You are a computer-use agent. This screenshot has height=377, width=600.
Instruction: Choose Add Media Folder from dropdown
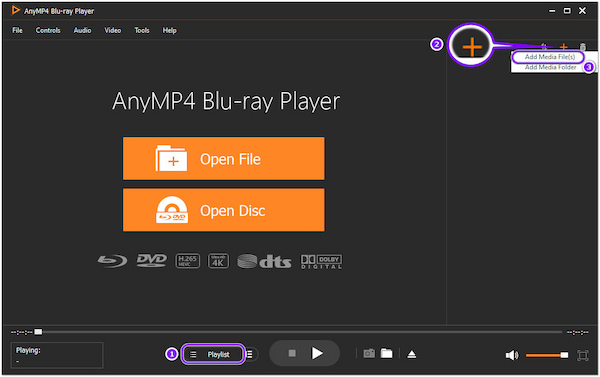click(550, 67)
